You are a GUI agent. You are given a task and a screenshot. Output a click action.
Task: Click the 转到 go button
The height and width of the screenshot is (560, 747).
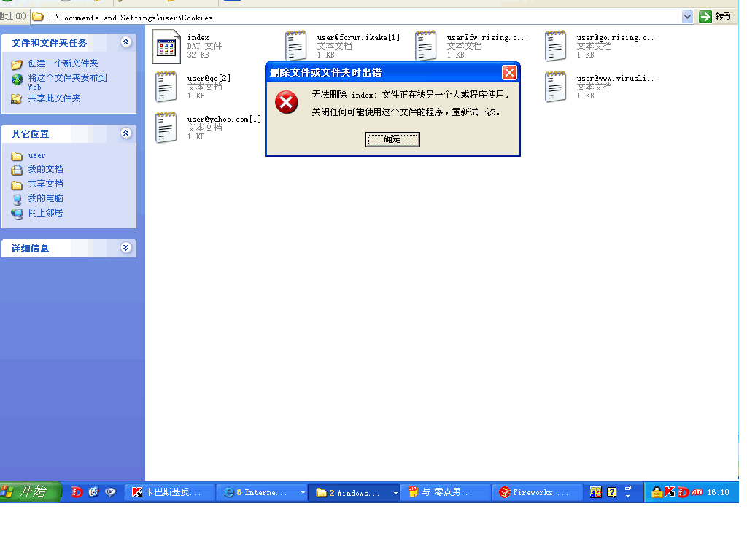click(x=716, y=17)
